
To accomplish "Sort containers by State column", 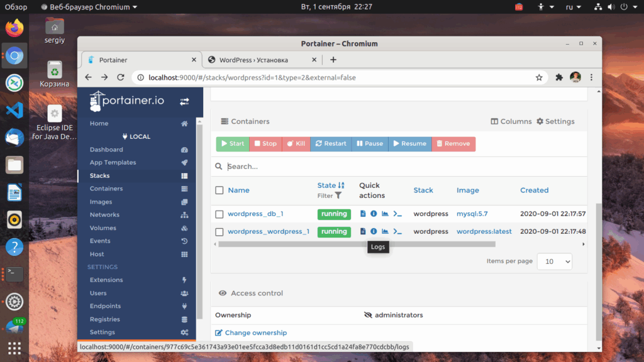I will click(331, 185).
